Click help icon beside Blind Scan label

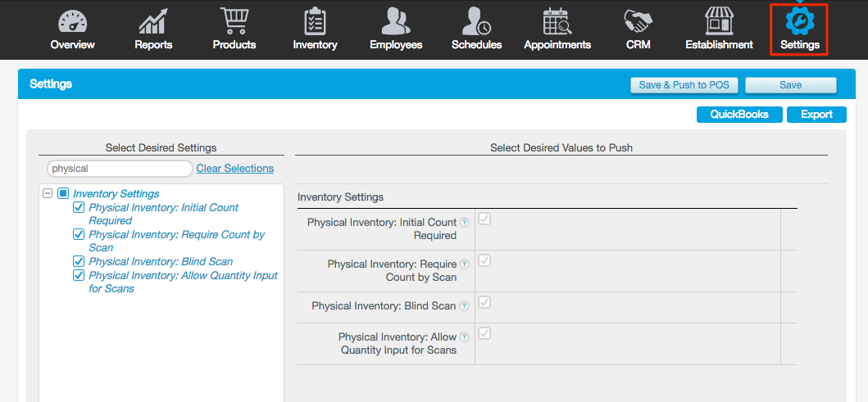[x=464, y=306]
